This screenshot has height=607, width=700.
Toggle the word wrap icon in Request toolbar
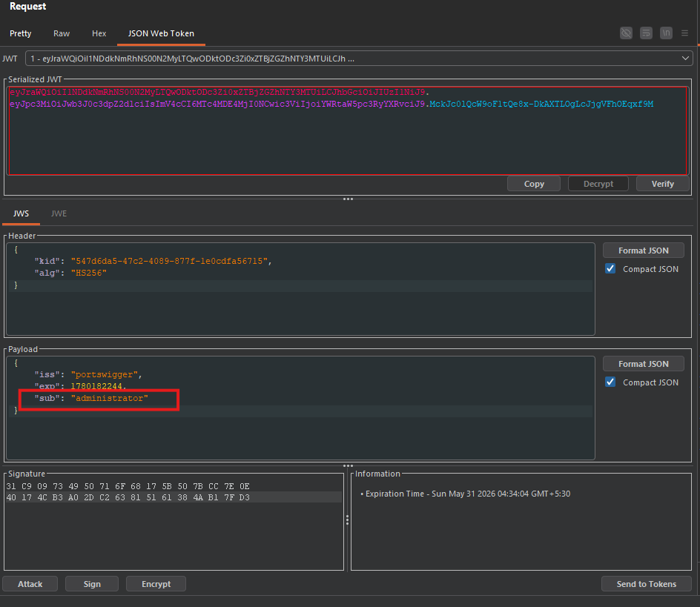click(x=646, y=33)
